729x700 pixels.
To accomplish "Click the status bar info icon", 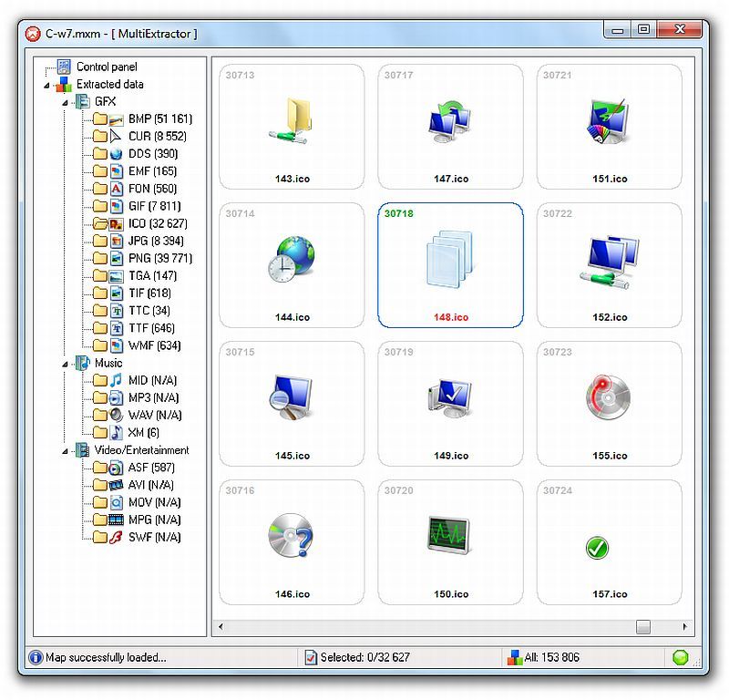I will pyautogui.click(x=36, y=657).
